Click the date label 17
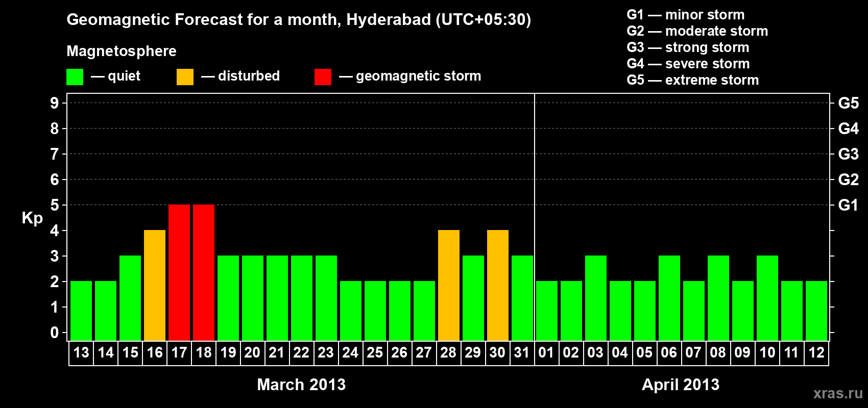The image size is (868, 408). [179, 352]
